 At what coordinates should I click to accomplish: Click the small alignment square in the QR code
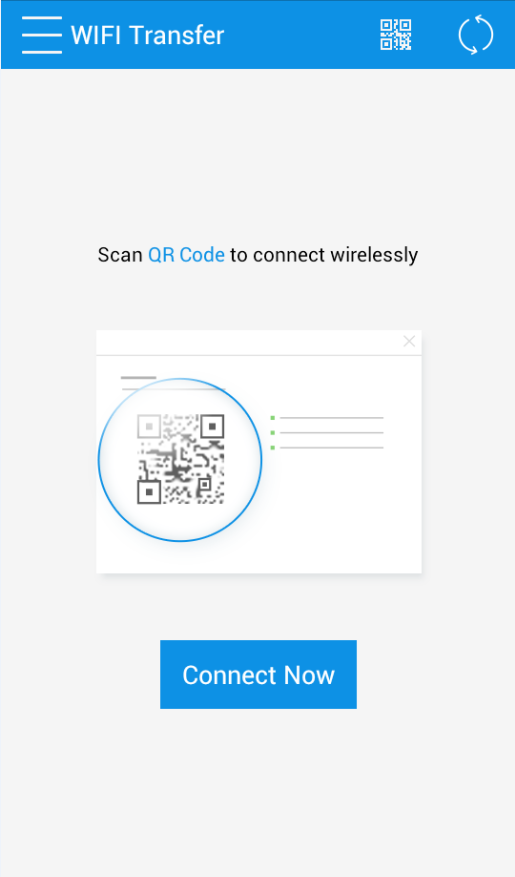204,483
